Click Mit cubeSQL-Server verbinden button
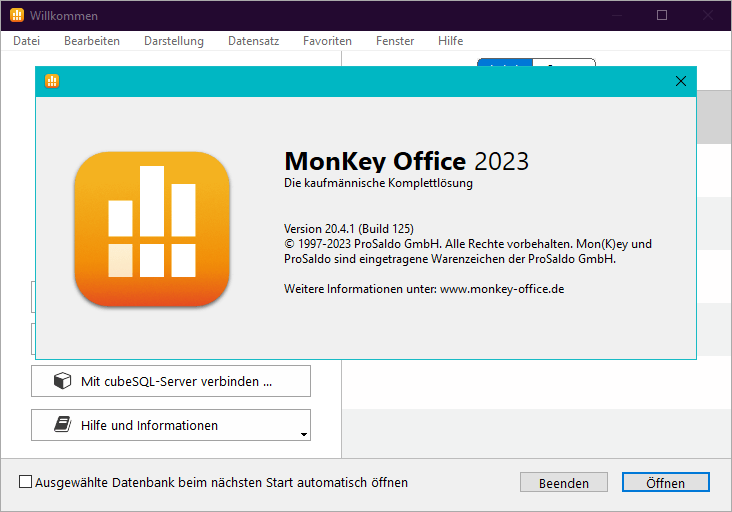732x512 pixels. (x=171, y=381)
